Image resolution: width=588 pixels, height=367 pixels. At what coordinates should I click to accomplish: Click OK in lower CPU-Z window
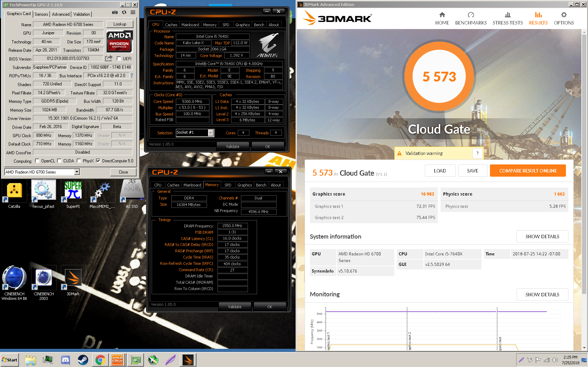(x=270, y=307)
